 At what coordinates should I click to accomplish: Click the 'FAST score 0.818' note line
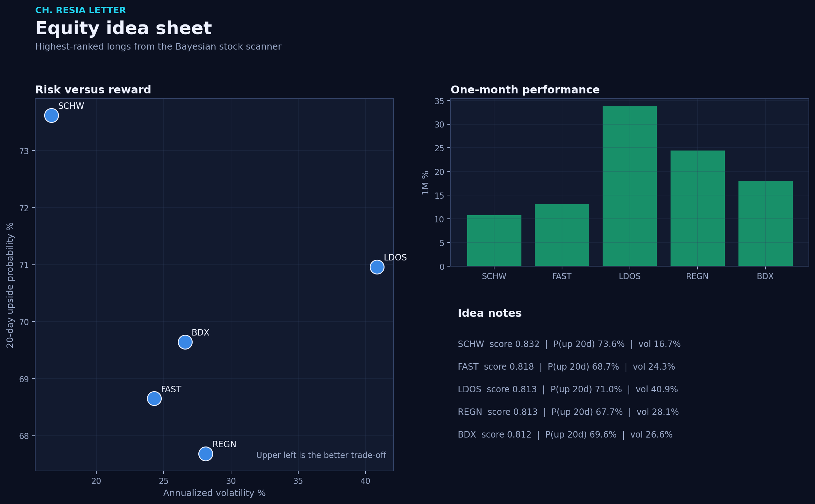click(566, 367)
